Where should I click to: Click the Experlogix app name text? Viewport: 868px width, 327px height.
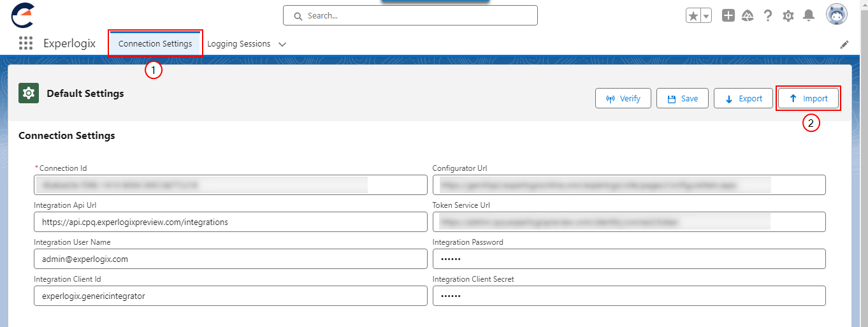(x=69, y=44)
